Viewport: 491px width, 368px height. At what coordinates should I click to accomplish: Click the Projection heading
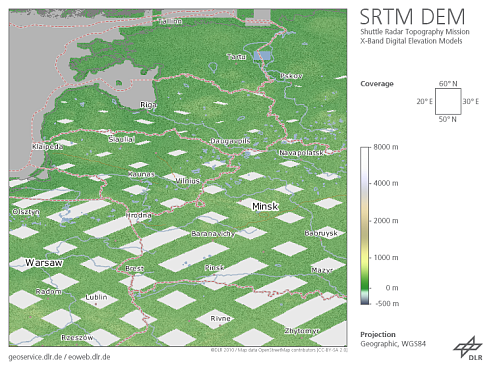pos(378,334)
